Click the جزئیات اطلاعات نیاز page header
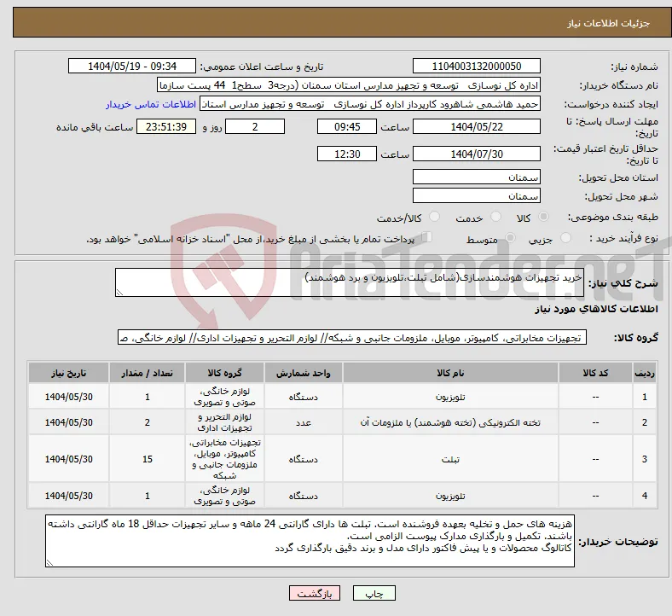672x616 pixels. pyautogui.click(x=609, y=23)
